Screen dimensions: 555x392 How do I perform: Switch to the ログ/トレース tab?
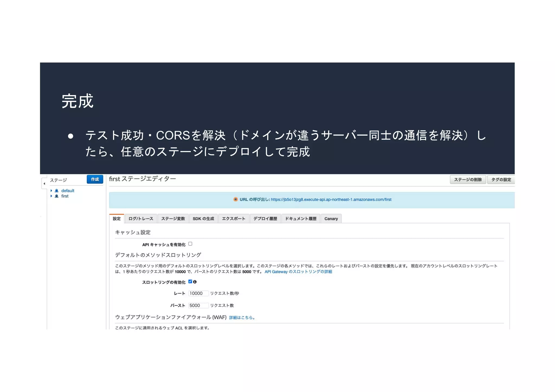tap(141, 218)
